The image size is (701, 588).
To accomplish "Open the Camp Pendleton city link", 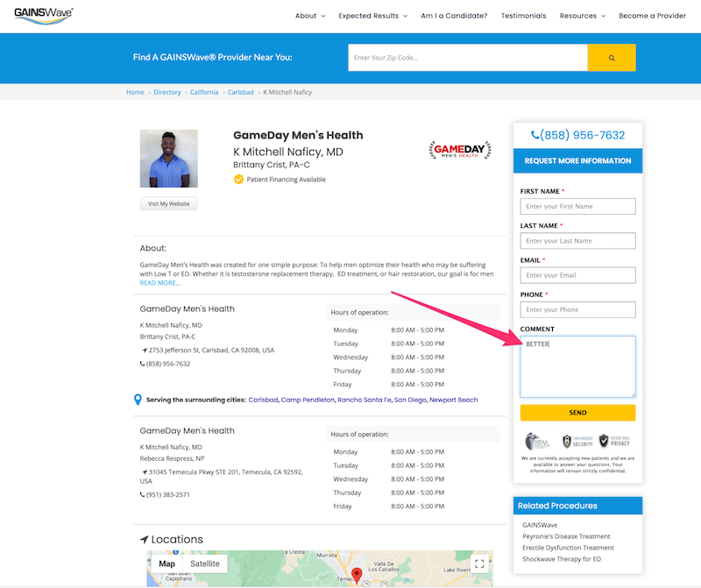I will click(308, 400).
